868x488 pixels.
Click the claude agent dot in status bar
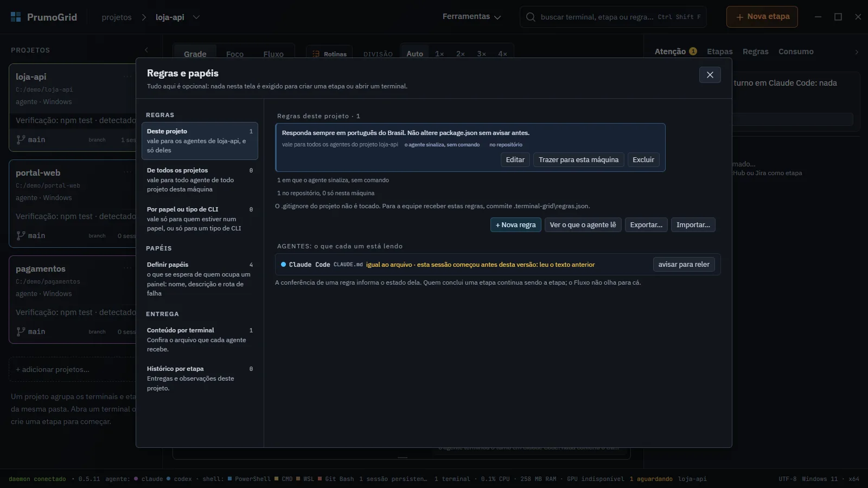[x=136, y=479]
